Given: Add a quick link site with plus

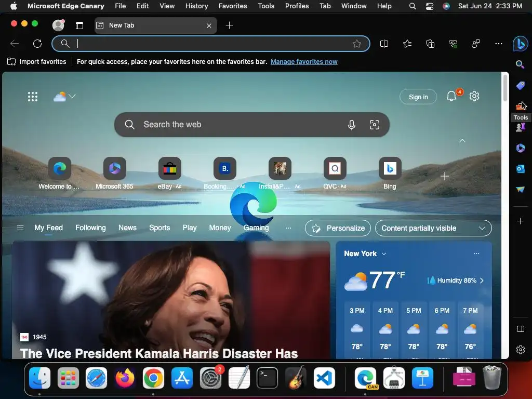Looking at the screenshot, I should coord(445,176).
